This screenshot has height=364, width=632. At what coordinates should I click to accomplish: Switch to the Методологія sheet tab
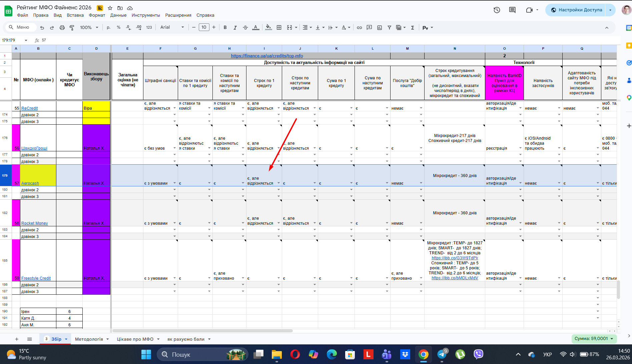pos(89,339)
